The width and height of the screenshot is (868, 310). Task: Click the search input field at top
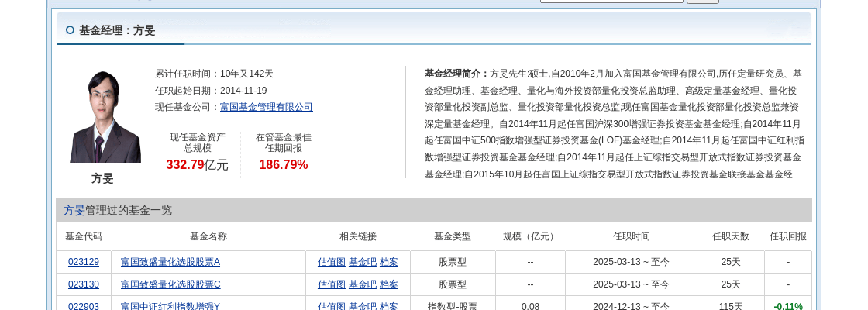coord(611,1)
